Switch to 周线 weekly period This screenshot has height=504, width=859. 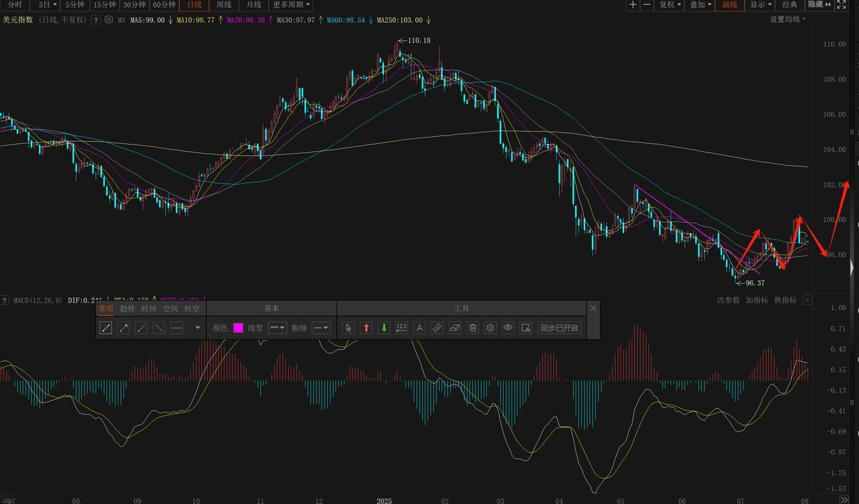223,5
